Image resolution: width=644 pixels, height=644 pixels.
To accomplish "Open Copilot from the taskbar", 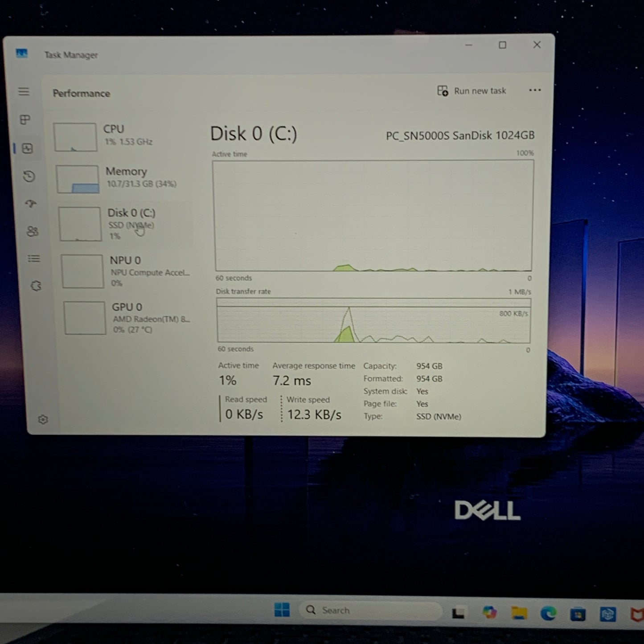I will pos(490,611).
